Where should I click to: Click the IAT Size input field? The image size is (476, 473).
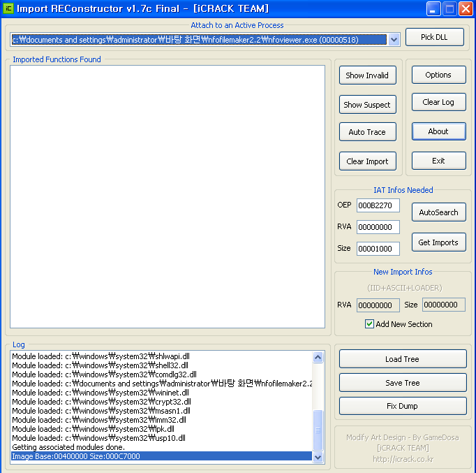378,249
